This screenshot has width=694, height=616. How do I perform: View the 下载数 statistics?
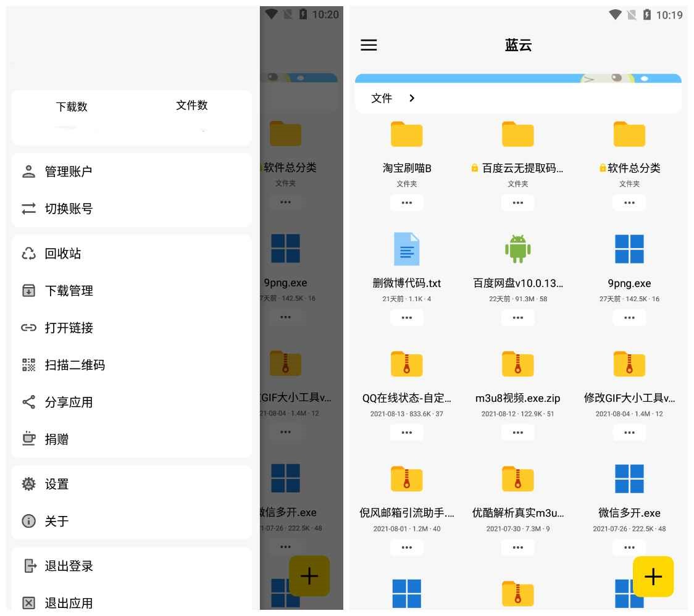click(x=72, y=106)
